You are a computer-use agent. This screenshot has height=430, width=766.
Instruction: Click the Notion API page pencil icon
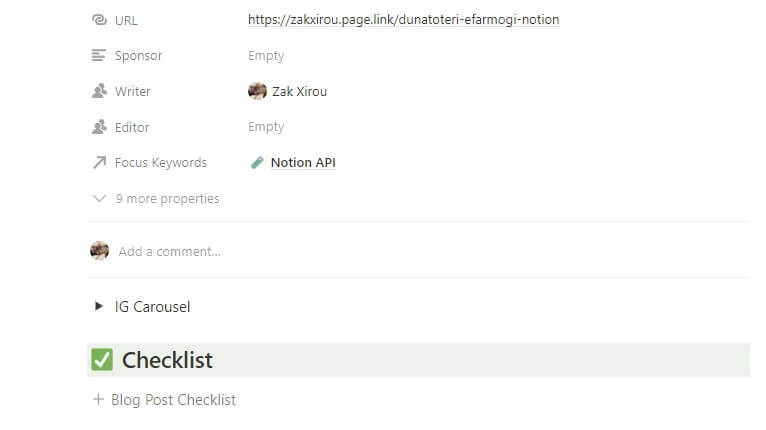tap(257, 163)
